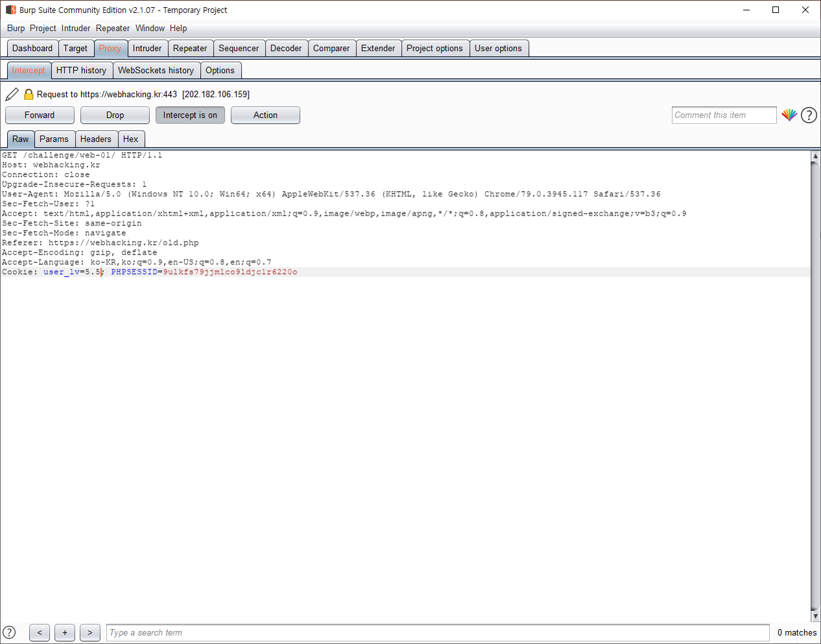
Task: Forward the intercepted request
Action: tap(40, 115)
